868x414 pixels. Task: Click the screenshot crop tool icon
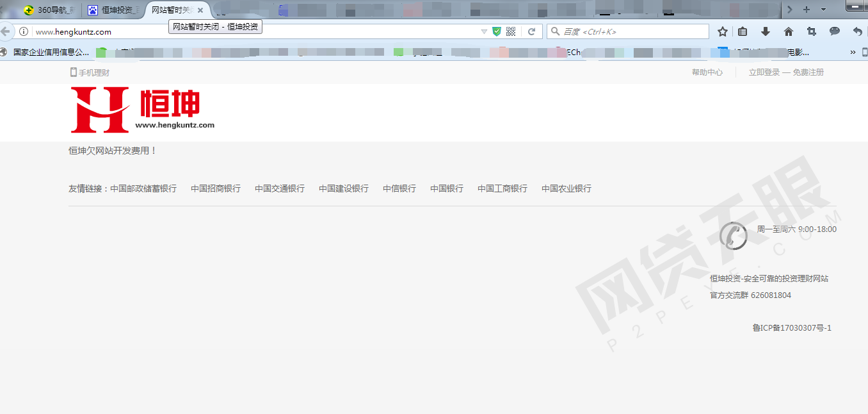click(812, 31)
